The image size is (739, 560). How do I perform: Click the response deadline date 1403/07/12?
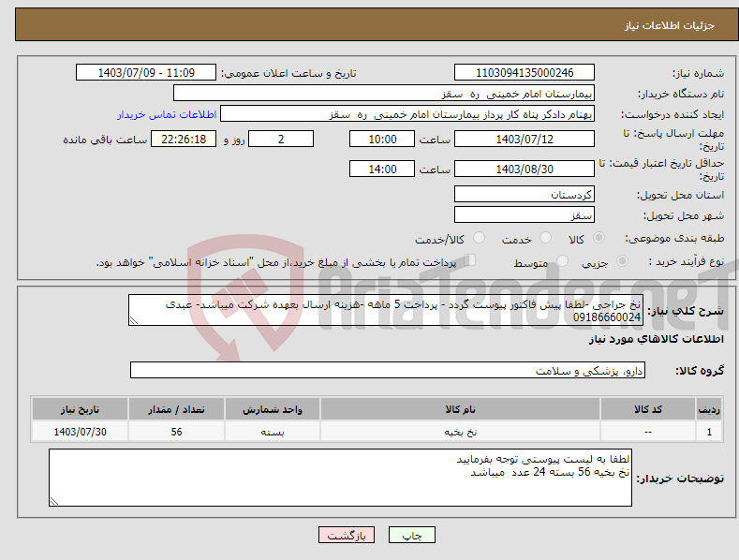coord(525,139)
